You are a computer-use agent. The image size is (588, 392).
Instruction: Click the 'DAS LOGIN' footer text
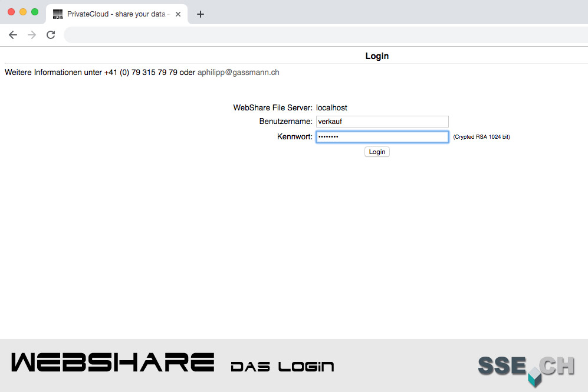[x=282, y=367]
